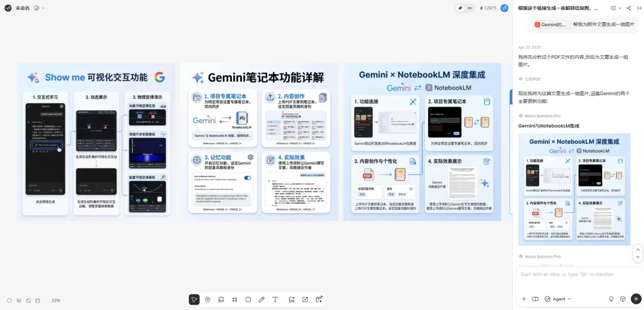This screenshot has width=644, height=310.
Task: Click the icon after the layers icon
Action: click(29, 300)
